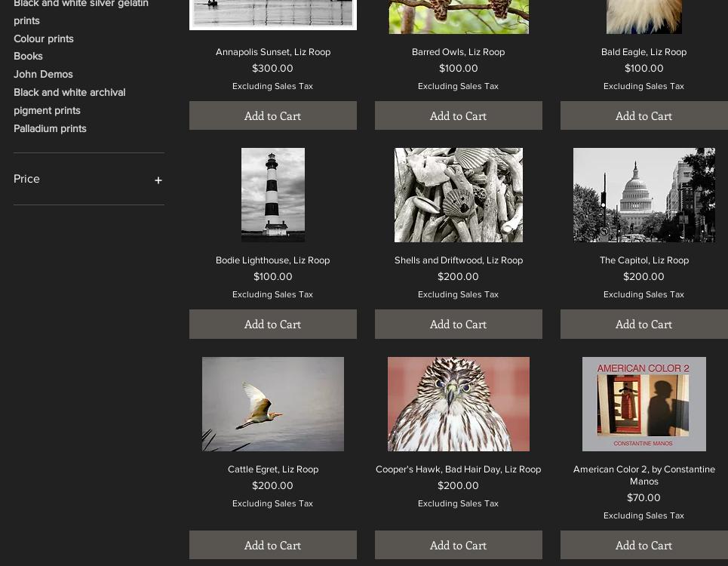The height and width of the screenshot is (566, 728).
Task: Add American Color 2 book to cart
Action: pos(644,545)
